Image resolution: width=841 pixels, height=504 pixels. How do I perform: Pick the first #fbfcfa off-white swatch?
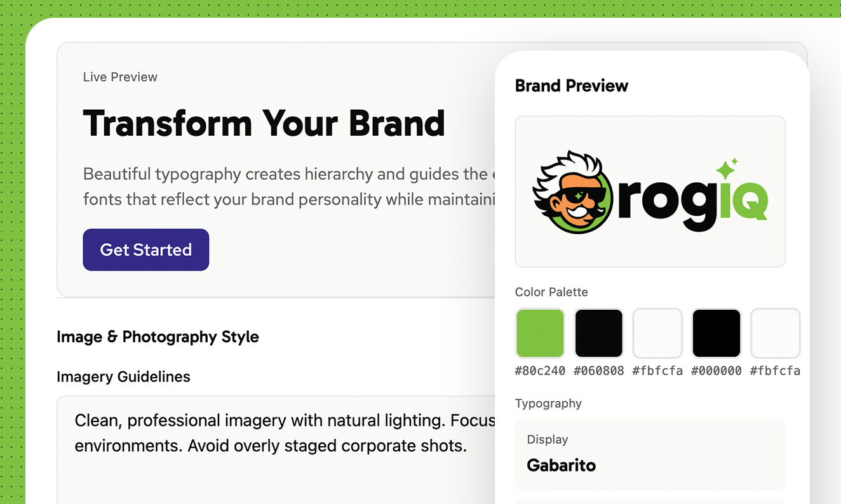coord(657,333)
